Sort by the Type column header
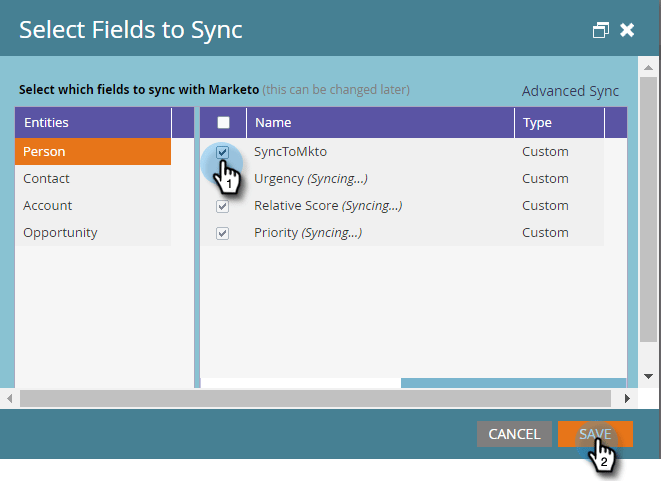The image size is (661, 481). [x=558, y=123]
